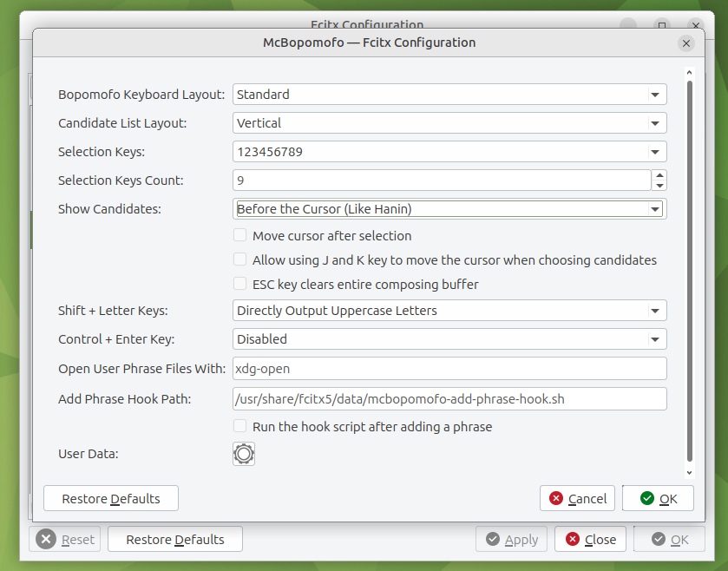Click OK in the Fcitx Configuration window
This screenshot has height=571, width=728.
pos(670,540)
